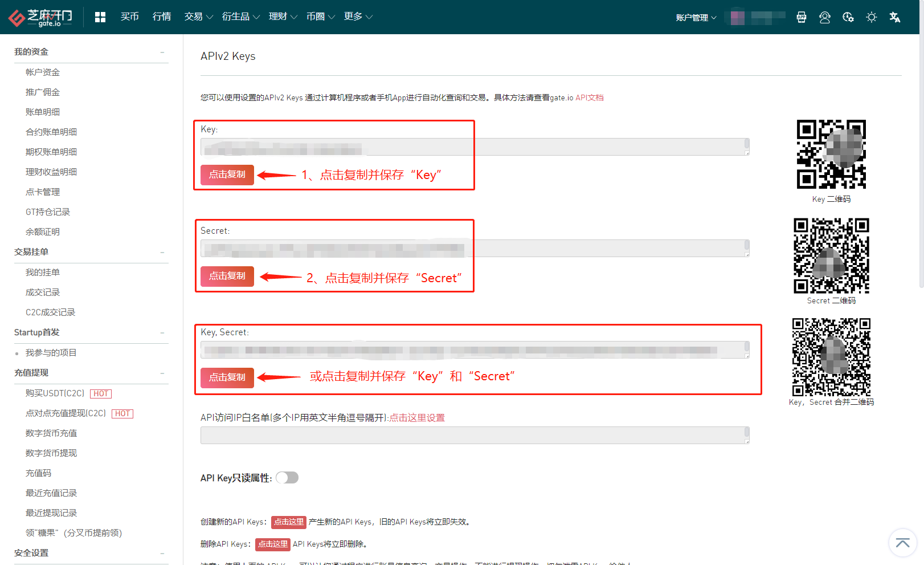924x565 pixels.
Task: Copy Key, Secret with 点击复制
Action: [227, 377]
